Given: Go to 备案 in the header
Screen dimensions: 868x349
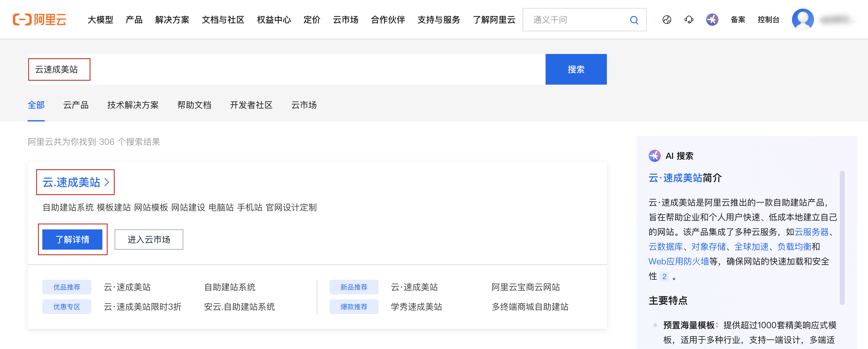Looking at the screenshot, I should click(738, 20).
